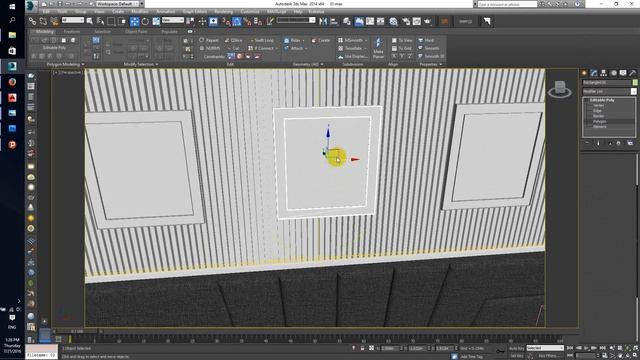Select the Move tool in main toolbar

(134, 21)
